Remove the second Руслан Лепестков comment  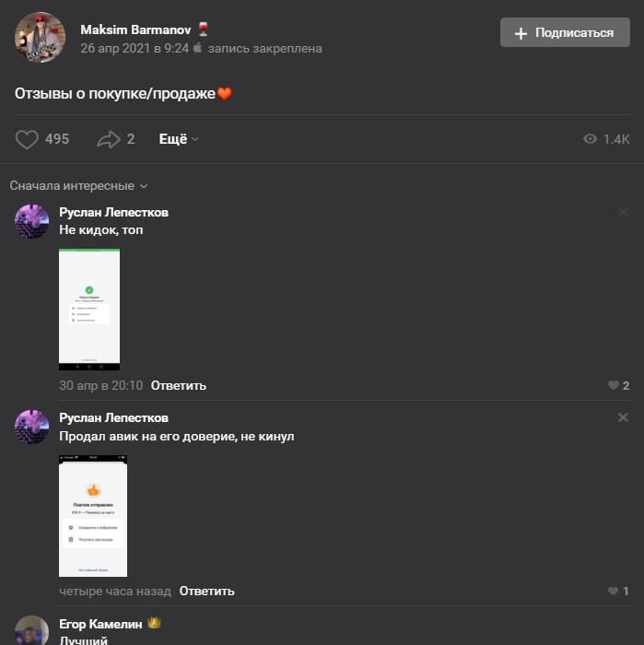click(x=623, y=417)
